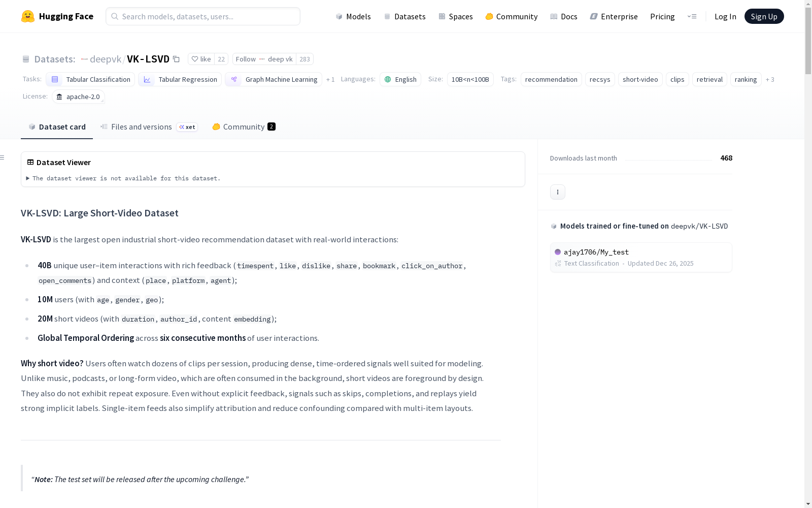Image resolution: width=812 pixels, height=508 pixels.
Task: Select the clips tag
Action: pos(678,79)
